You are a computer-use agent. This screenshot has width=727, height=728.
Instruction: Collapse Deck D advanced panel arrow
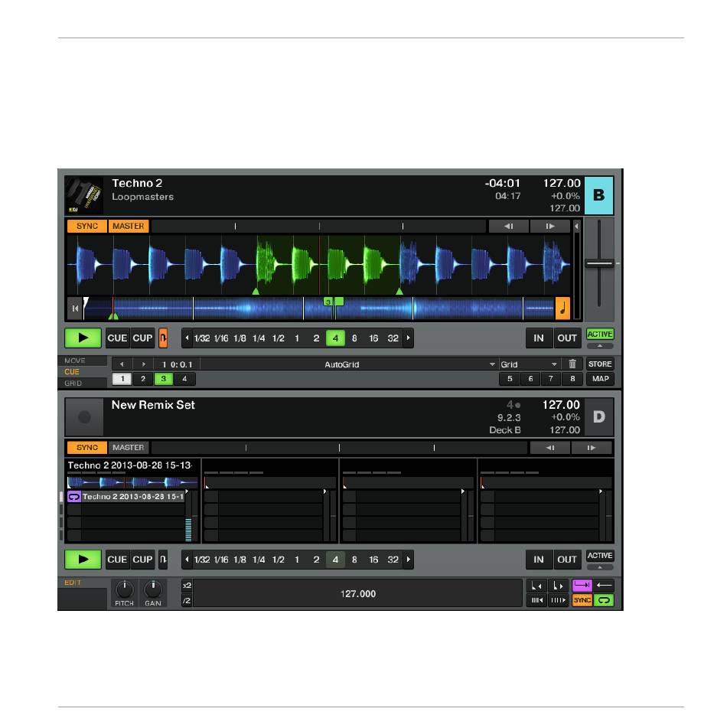click(600, 567)
